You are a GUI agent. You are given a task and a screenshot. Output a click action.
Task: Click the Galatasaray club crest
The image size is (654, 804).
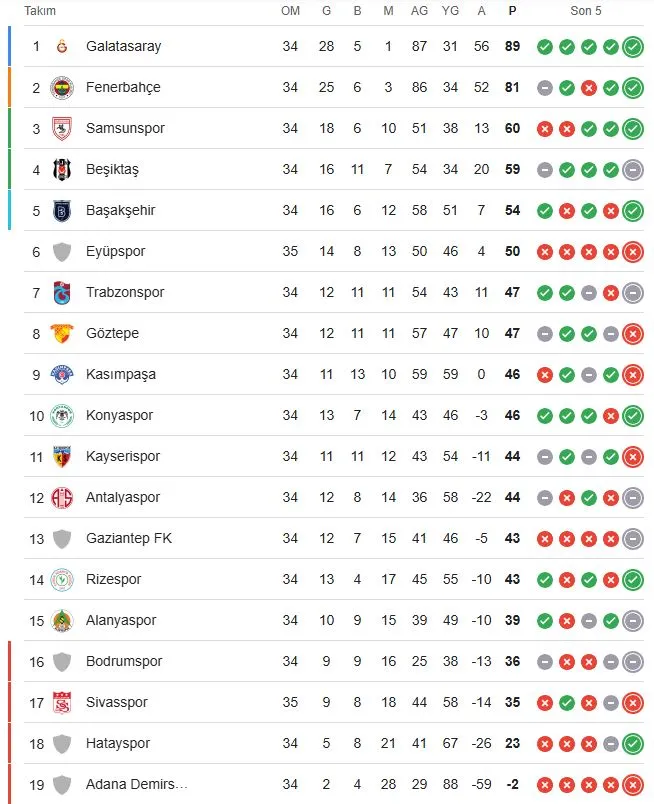point(62,47)
